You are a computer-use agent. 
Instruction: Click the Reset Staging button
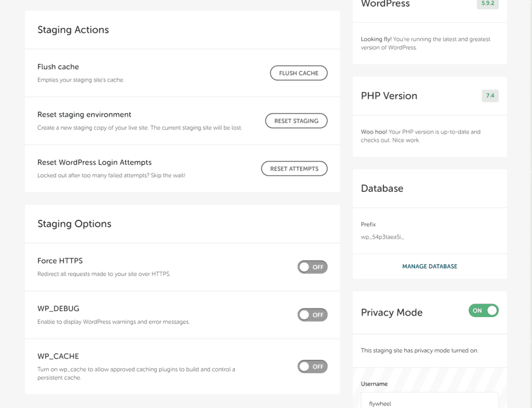click(296, 121)
